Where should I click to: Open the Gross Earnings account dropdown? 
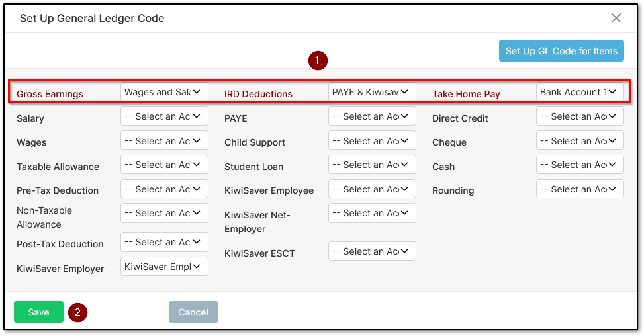[164, 92]
